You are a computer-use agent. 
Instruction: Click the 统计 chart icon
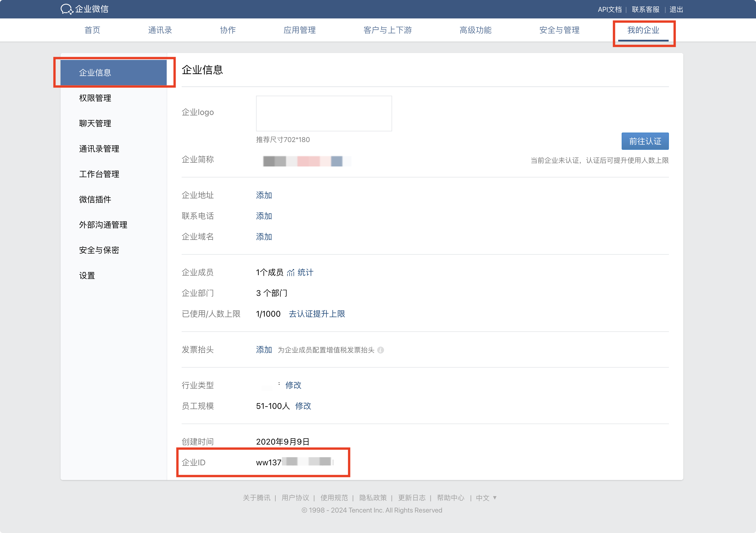coord(291,273)
